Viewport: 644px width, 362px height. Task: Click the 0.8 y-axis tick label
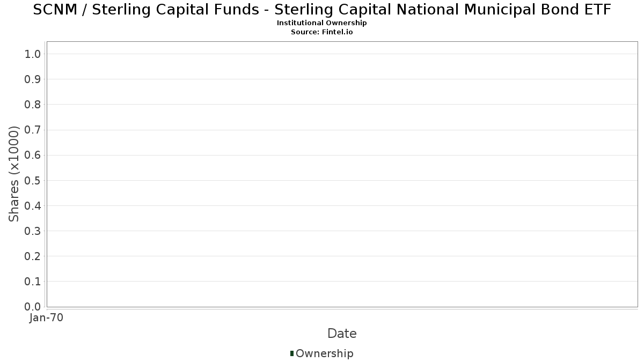click(x=33, y=105)
